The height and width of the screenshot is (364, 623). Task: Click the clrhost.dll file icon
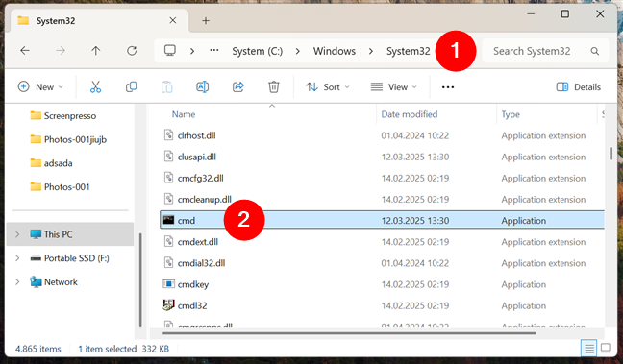point(168,135)
